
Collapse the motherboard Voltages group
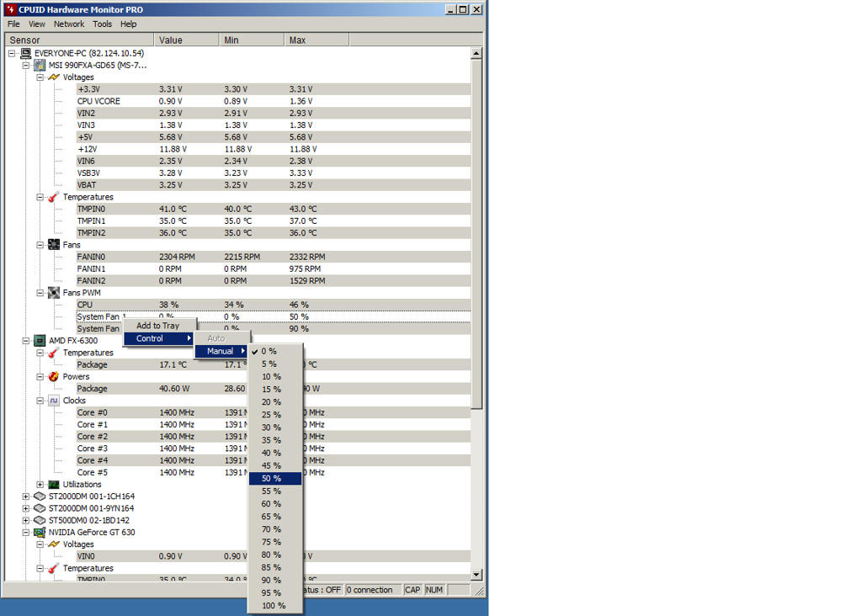(40, 77)
